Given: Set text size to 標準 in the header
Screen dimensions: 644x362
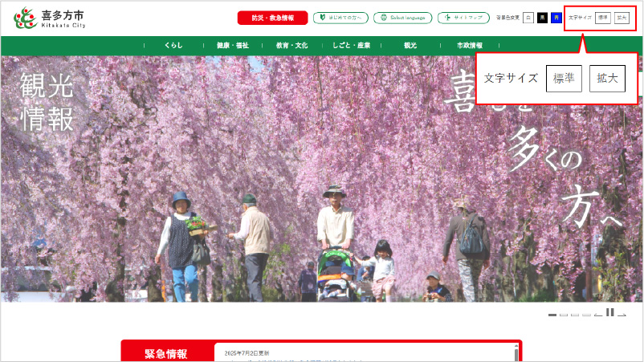Looking at the screenshot, I should click(x=603, y=18).
